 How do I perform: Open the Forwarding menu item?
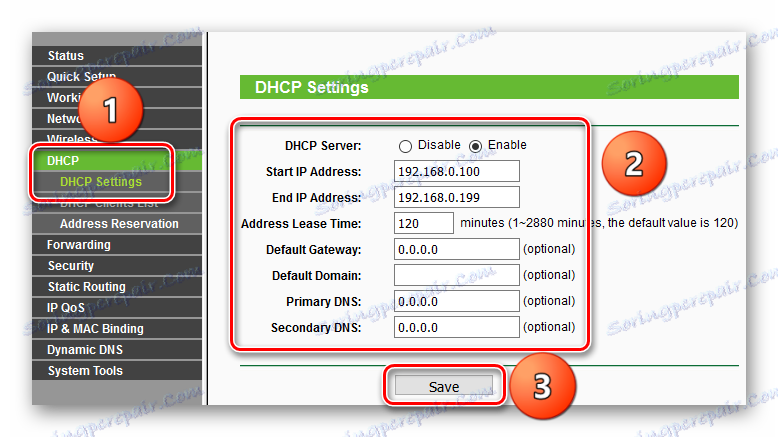pyautogui.click(x=117, y=245)
